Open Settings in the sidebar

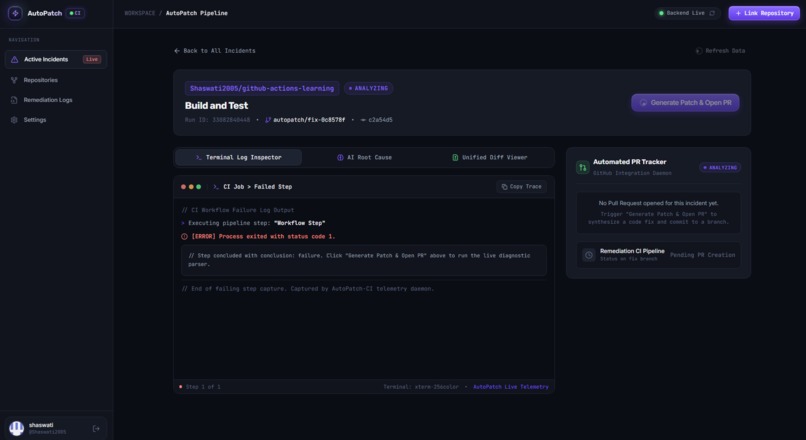coord(56,120)
